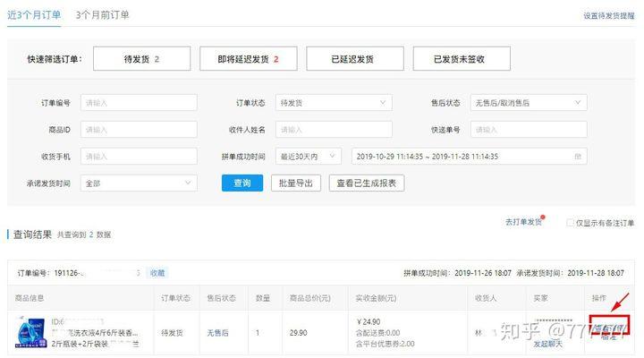Open the date range picker field

click(x=469, y=157)
